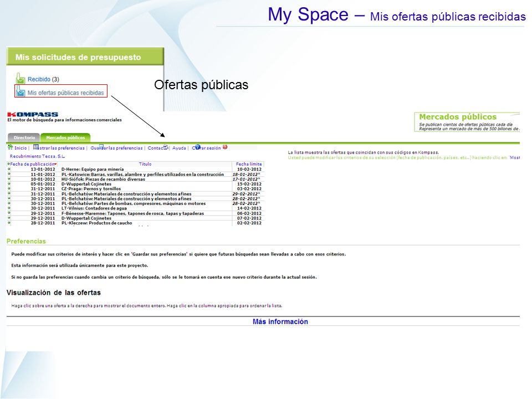Click the blue question mark help icon

point(198,147)
